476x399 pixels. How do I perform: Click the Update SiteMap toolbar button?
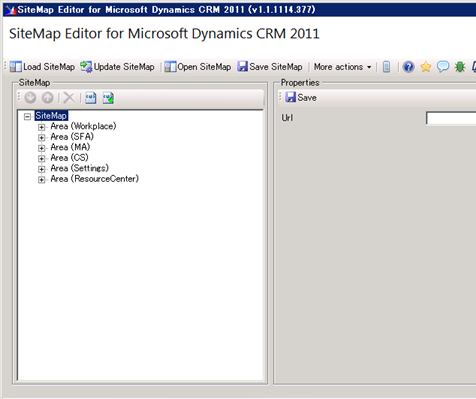point(117,67)
